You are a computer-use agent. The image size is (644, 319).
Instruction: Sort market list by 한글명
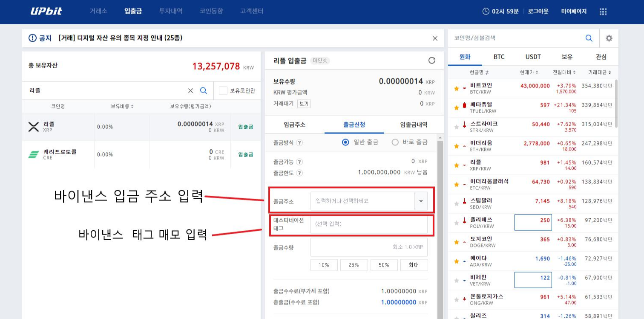479,72
